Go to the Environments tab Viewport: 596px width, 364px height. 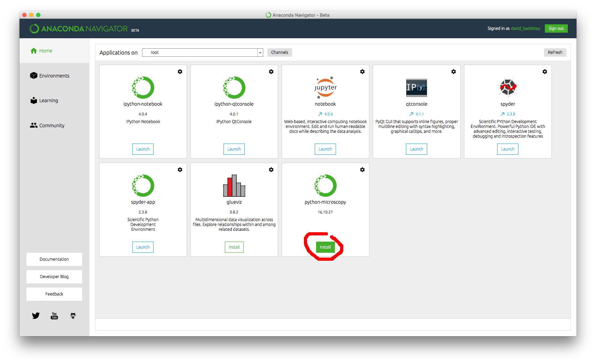[54, 76]
